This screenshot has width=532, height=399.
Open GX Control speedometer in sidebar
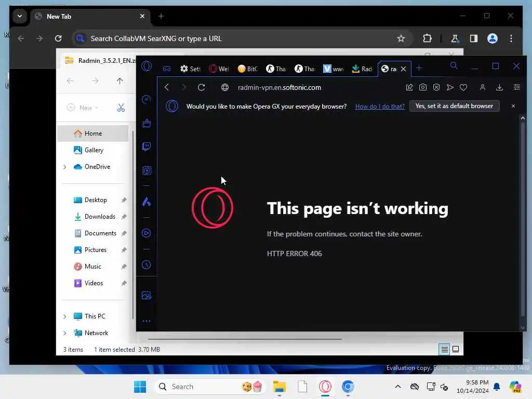point(146,99)
